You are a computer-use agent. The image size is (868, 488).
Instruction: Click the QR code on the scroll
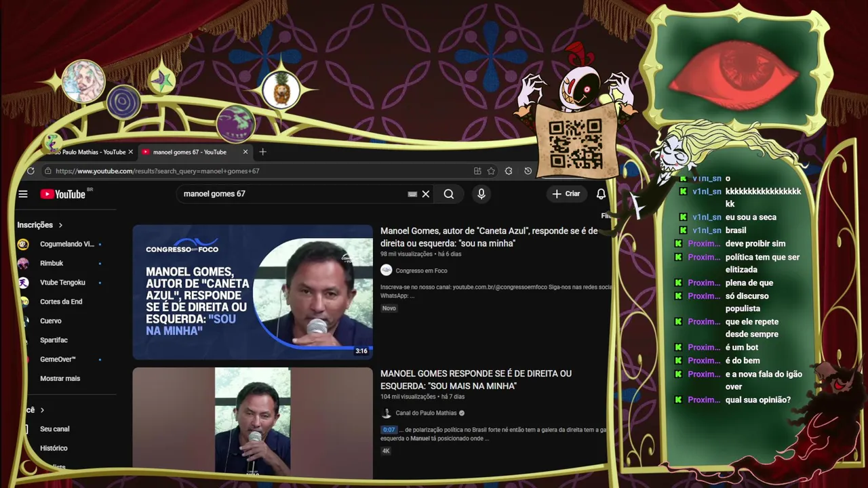pos(575,144)
